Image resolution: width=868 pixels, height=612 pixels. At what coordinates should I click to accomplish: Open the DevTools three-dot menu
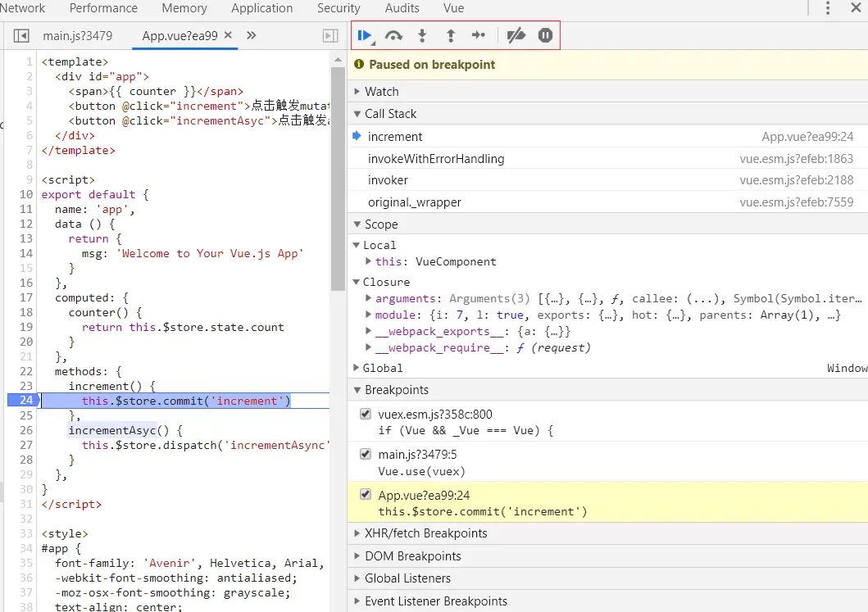click(x=828, y=8)
